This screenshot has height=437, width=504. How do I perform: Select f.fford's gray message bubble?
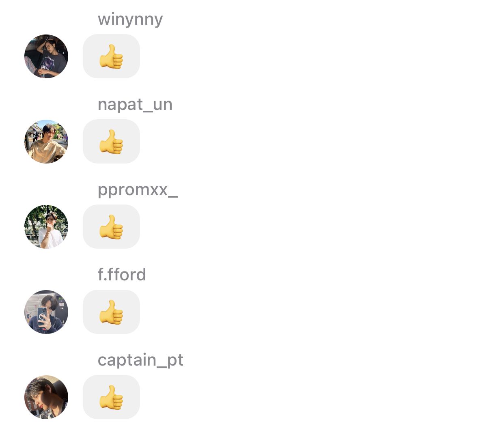pyautogui.click(x=111, y=312)
